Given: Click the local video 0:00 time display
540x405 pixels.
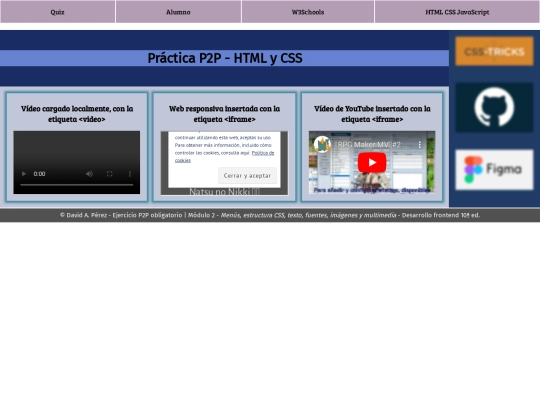Looking at the screenshot, I should click(x=39, y=174).
